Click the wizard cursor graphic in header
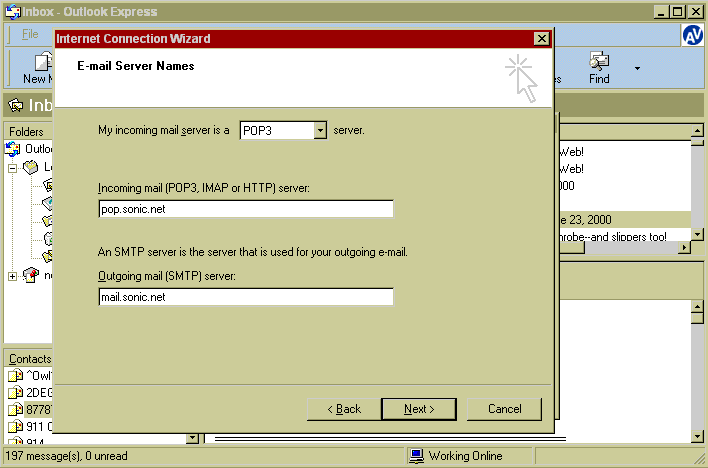708x468 pixels. 522,78
